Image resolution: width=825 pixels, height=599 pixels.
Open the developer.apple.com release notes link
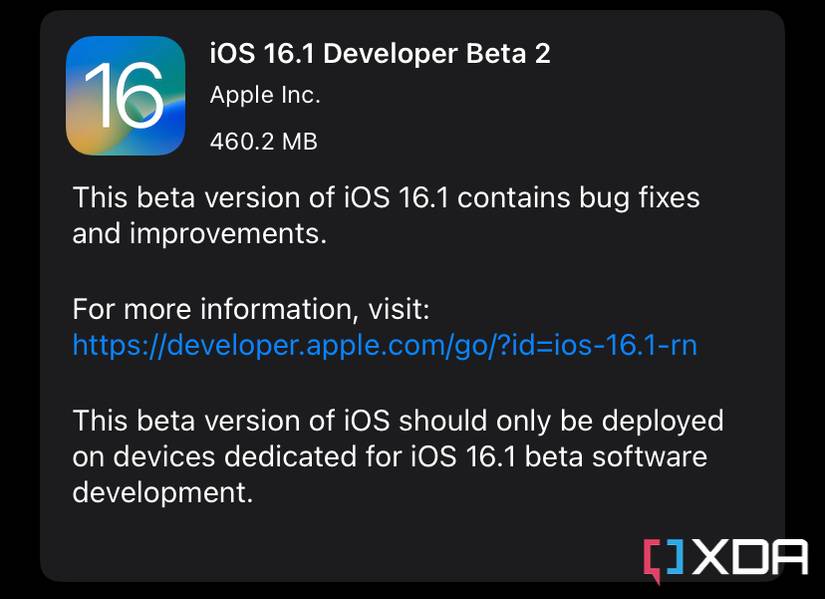tap(385, 345)
